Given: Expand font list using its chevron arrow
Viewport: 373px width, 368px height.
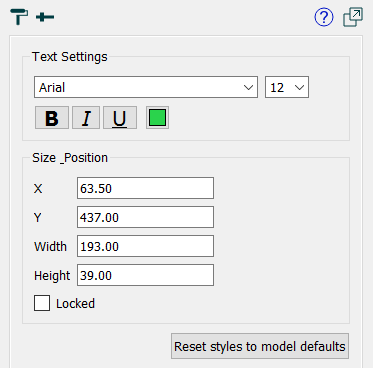Looking at the screenshot, I should point(248,88).
